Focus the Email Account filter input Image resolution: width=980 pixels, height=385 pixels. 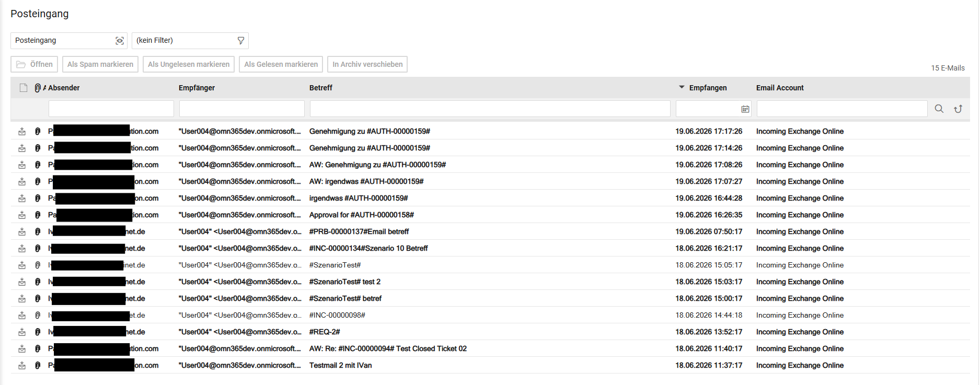842,109
